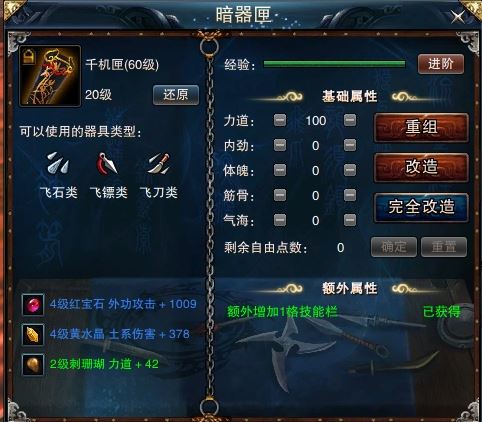Click the right stepper button for 气海
The image size is (482, 422).
pos(350,220)
